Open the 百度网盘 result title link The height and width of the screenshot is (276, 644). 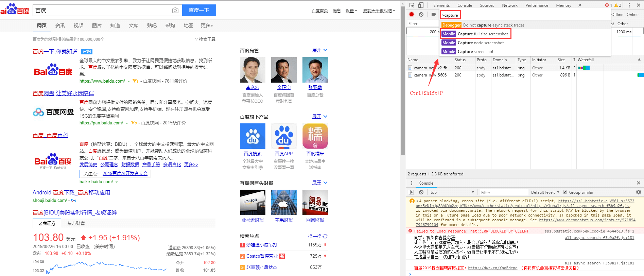tap(63, 93)
